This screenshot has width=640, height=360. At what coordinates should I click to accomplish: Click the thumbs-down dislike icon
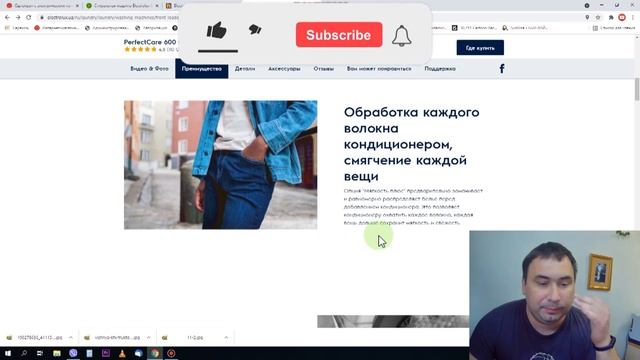tap(255, 29)
